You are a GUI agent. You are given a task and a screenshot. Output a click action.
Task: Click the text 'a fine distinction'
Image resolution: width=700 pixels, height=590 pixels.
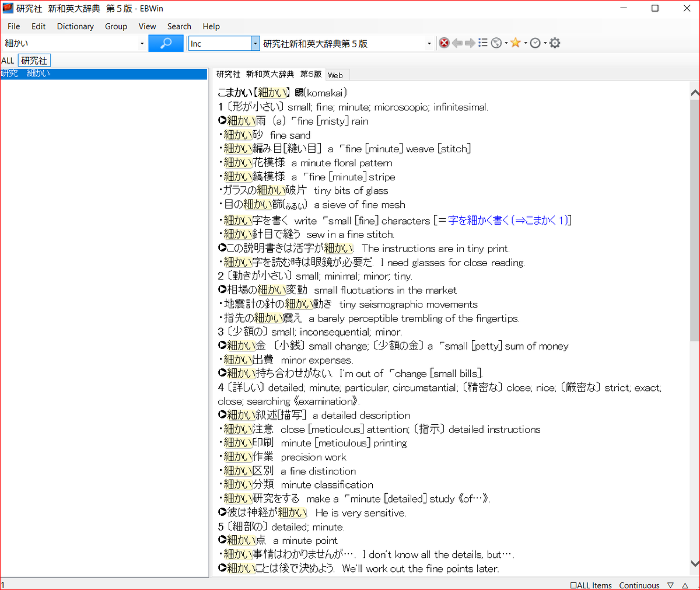pos(318,472)
